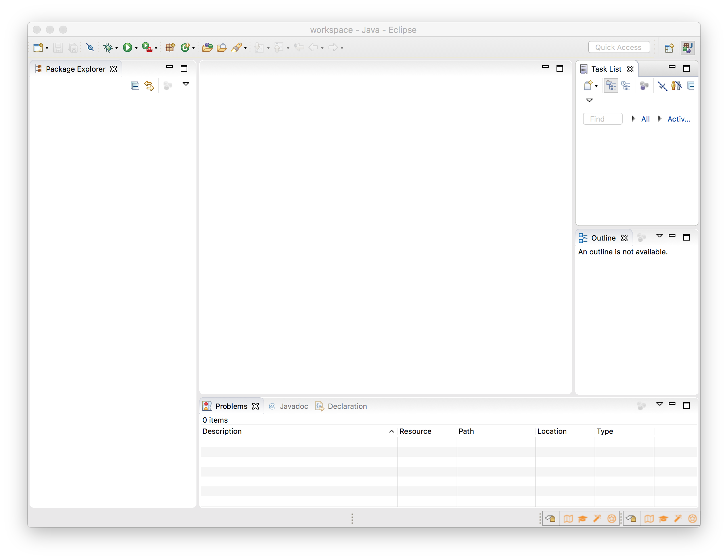Viewport: 728px width, 560px height.
Task: Sort problems by the Description column
Action: [x=299, y=431]
